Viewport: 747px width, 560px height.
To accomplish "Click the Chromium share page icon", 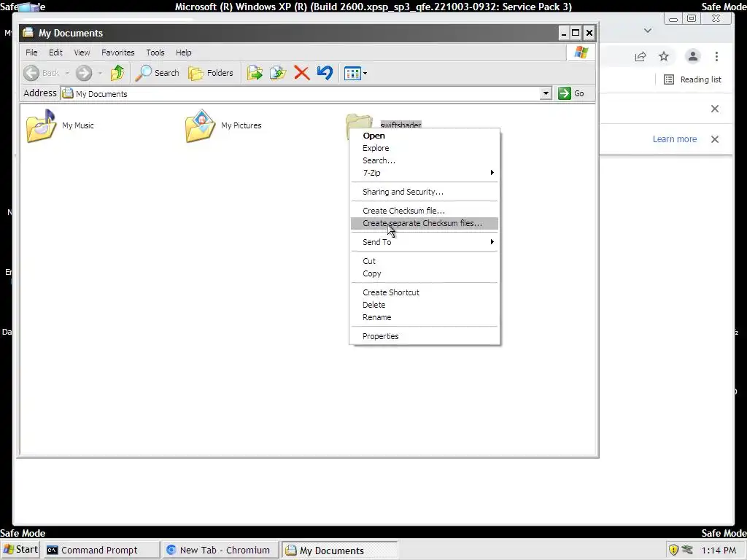I will [640, 57].
